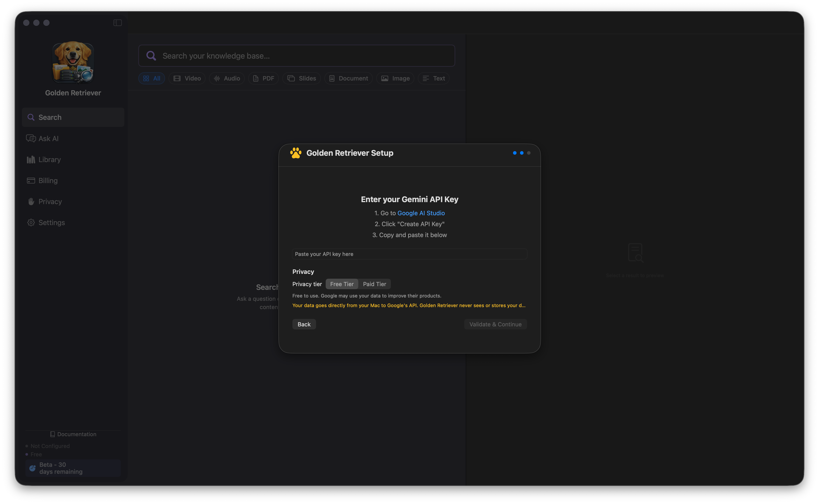Image resolution: width=819 pixels, height=504 pixels.
Task: Open the Google AI Studio link
Action: (421, 213)
